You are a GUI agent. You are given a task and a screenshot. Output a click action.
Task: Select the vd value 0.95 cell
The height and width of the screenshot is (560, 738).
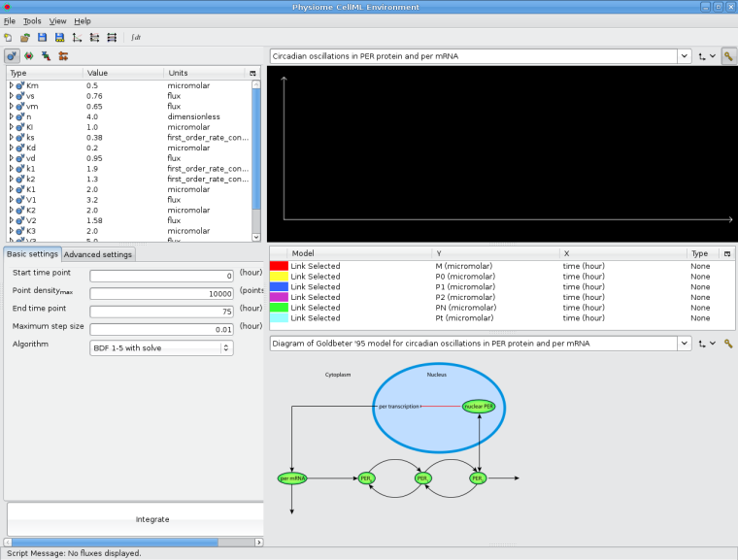[94, 158]
